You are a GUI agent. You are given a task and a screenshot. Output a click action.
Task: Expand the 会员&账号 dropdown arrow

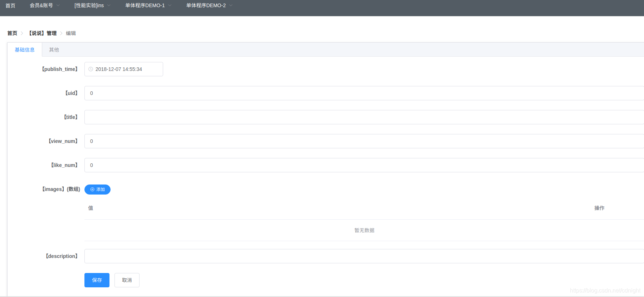tap(58, 5)
